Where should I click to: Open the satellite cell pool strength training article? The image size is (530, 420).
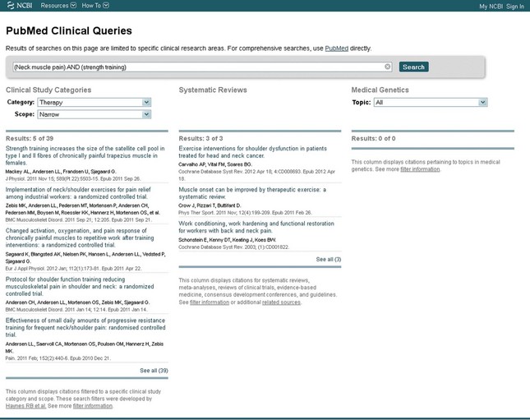click(85, 156)
